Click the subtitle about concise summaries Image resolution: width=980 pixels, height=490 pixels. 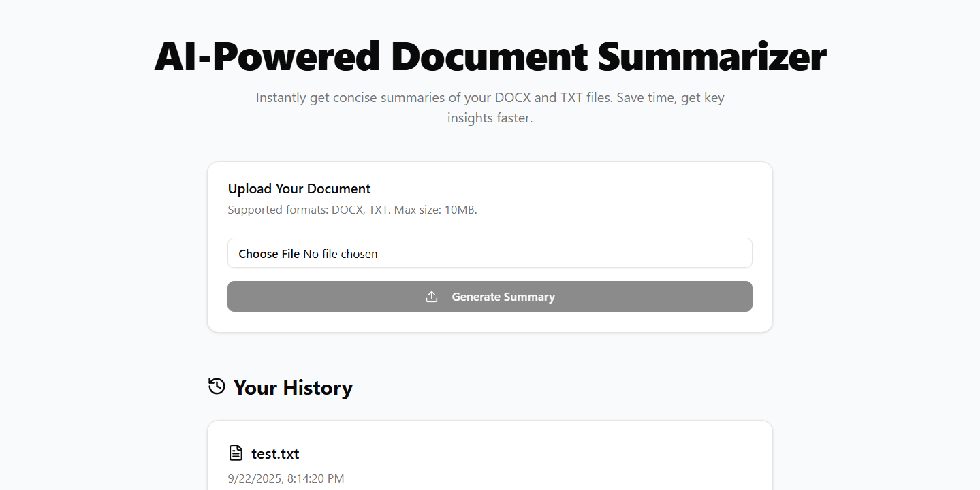click(490, 107)
